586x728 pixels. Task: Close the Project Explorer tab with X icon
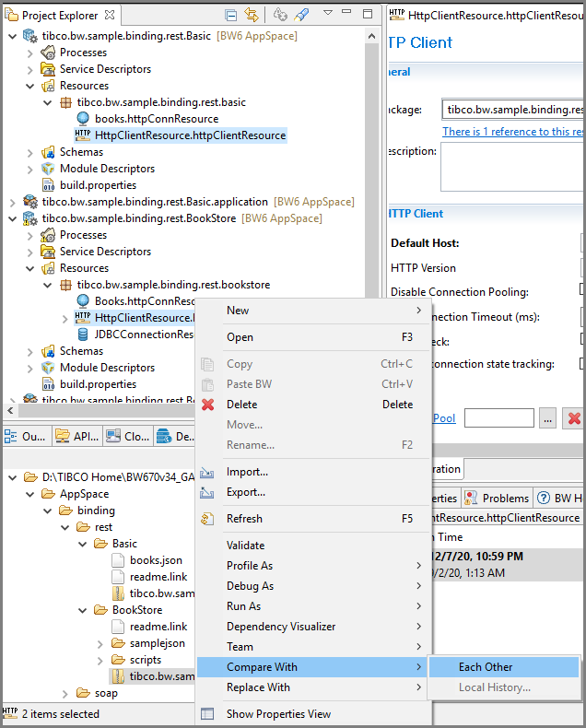coord(110,15)
